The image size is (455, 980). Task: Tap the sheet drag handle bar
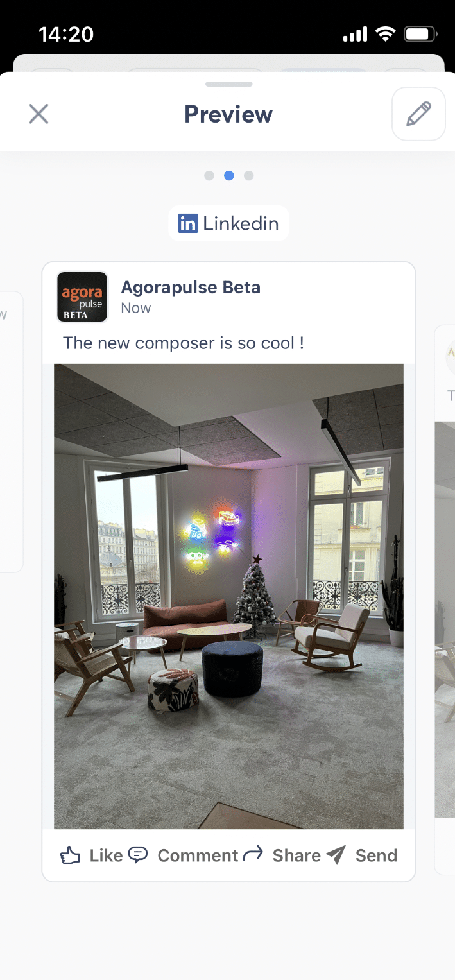[x=229, y=84]
